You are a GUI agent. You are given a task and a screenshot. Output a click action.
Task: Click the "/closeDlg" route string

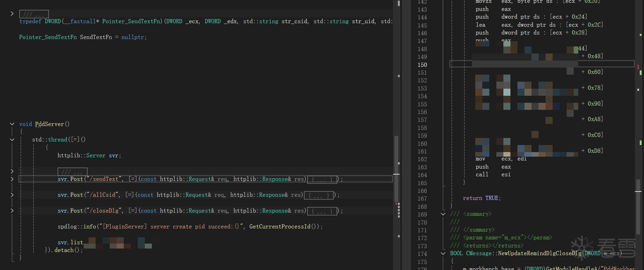103,211
